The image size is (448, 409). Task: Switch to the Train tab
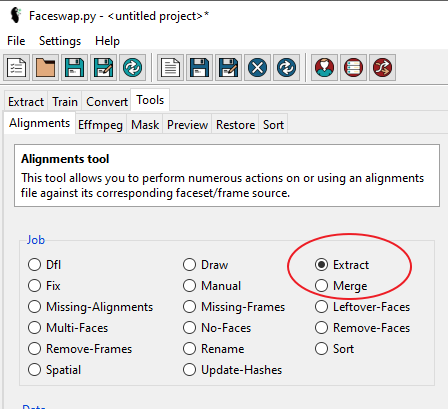[65, 102]
